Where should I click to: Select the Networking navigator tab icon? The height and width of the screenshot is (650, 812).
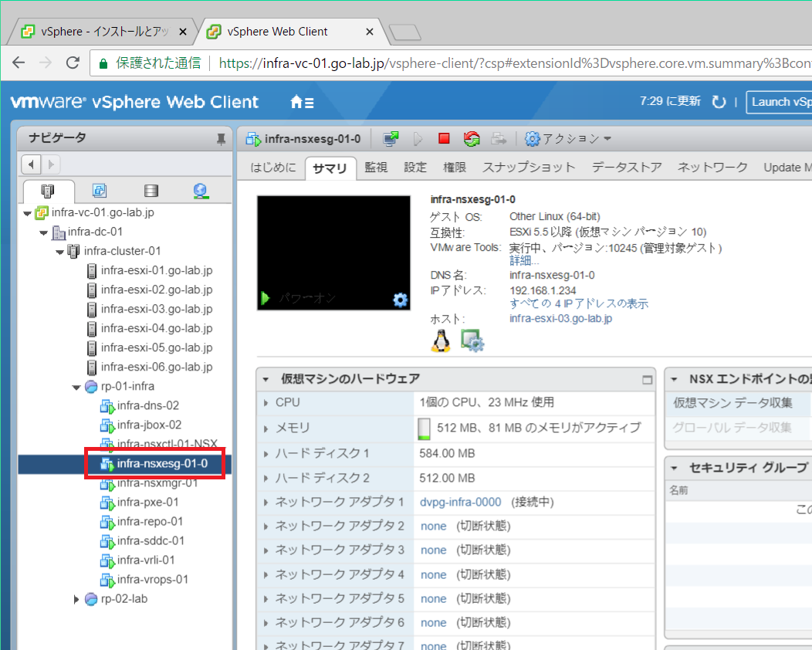click(201, 191)
